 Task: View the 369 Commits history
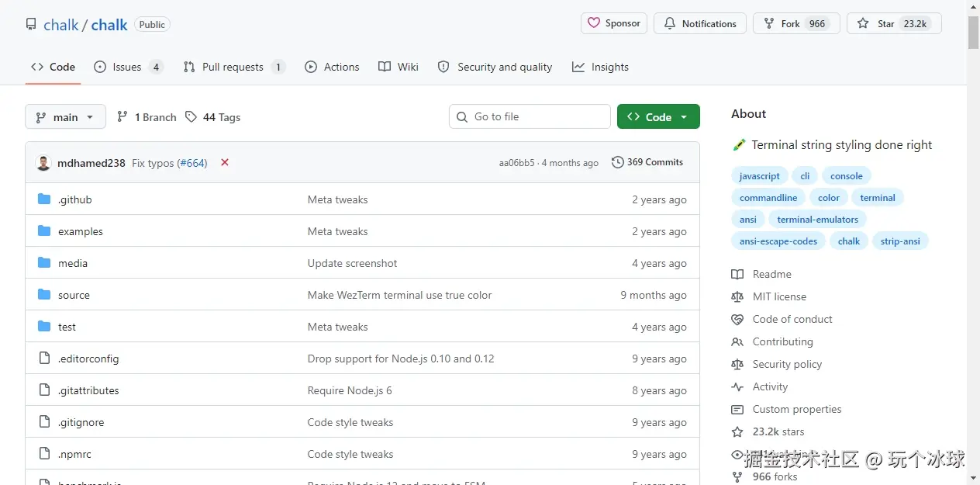point(647,162)
